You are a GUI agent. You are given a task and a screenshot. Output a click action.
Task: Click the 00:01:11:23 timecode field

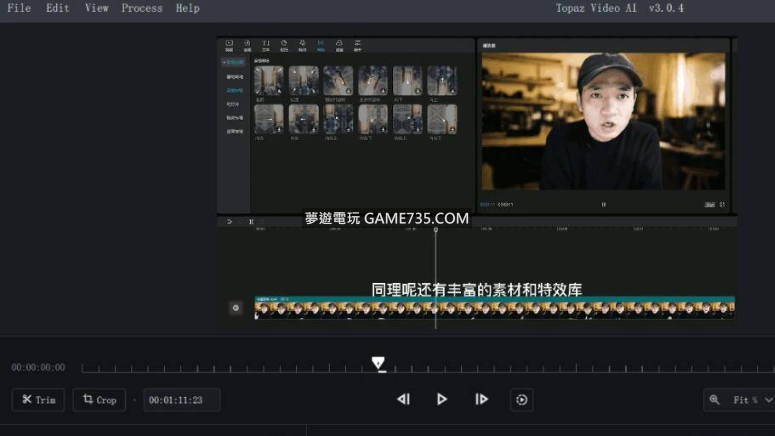pos(181,400)
